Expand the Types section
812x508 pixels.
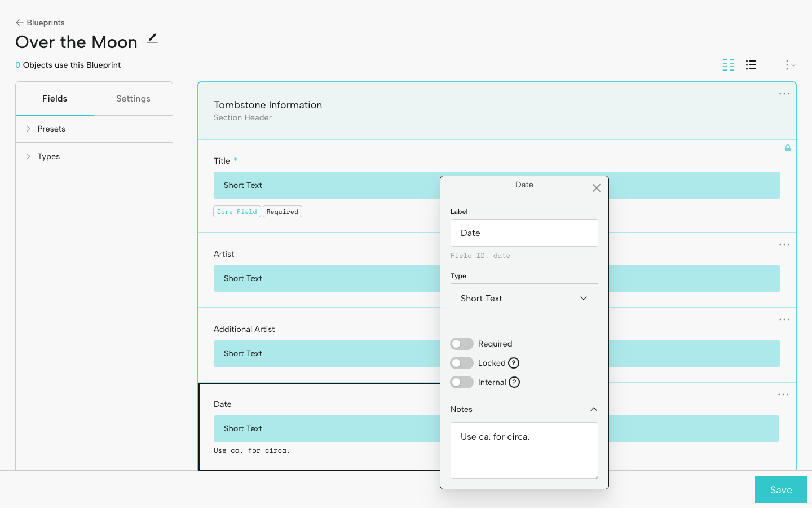pos(48,156)
